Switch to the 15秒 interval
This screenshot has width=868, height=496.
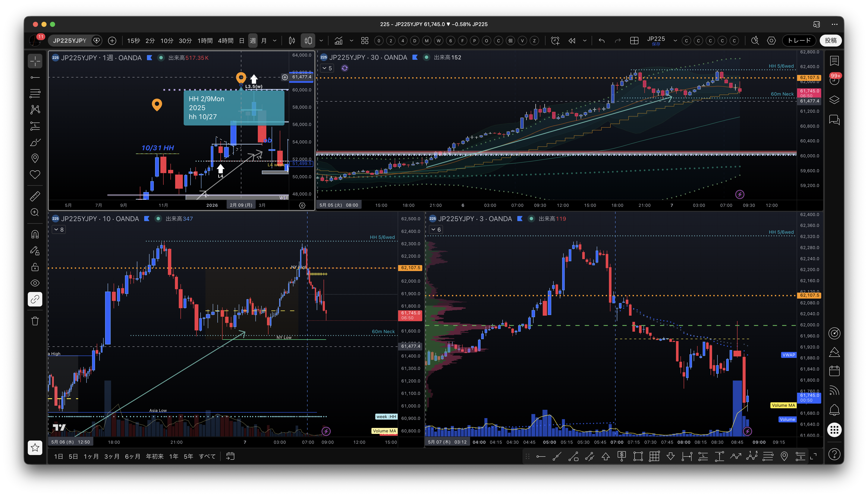(x=133, y=41)
